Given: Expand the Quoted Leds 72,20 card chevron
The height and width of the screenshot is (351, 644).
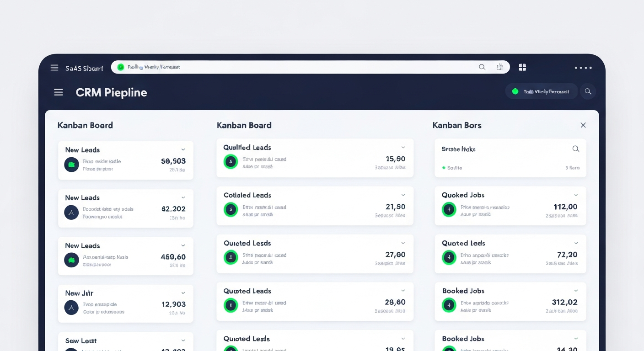Looking at the screenshot, I should [576, 243].
